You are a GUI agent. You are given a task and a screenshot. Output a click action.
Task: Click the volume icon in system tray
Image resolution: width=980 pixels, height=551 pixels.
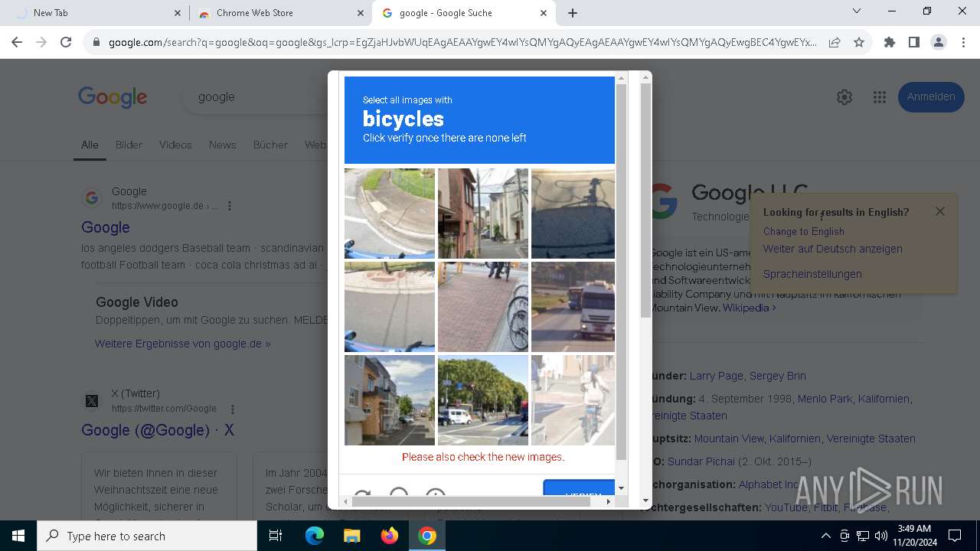click(880, 536)
